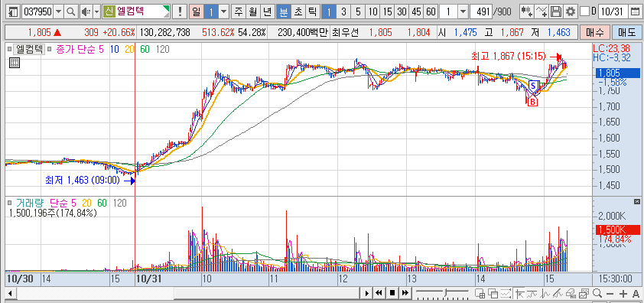The image size is (644, 303).
Task: Select the 3-minute interval tab
Action: pyautogui.click(x=343, y=11)
